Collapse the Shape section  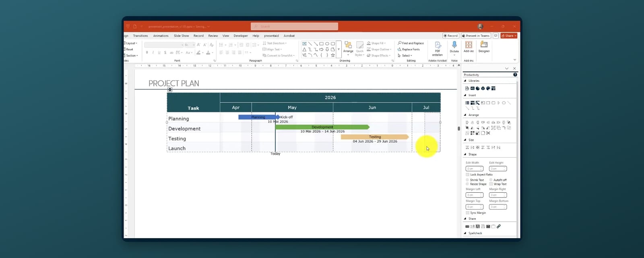pos(465,154)
